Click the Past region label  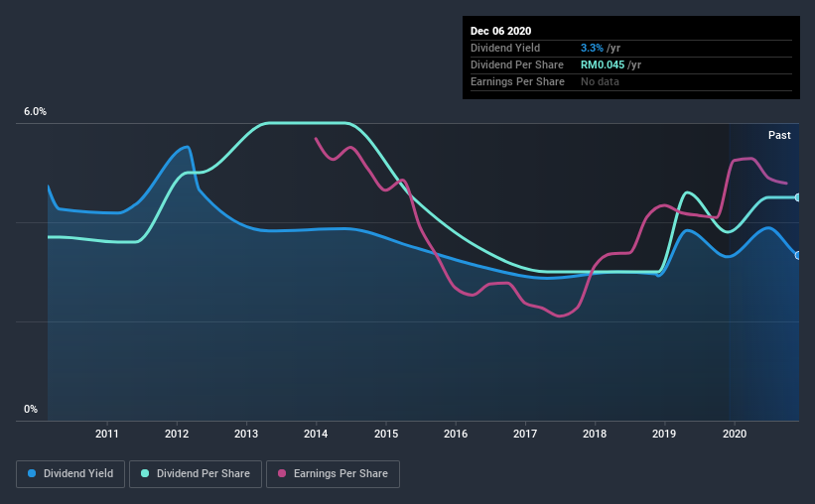[x=779, y=135]
